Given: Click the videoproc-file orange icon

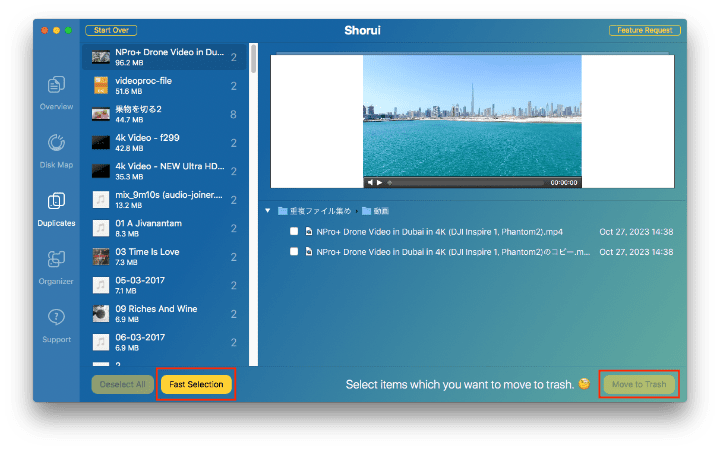Looking at the screenshot, I should 101,85.
